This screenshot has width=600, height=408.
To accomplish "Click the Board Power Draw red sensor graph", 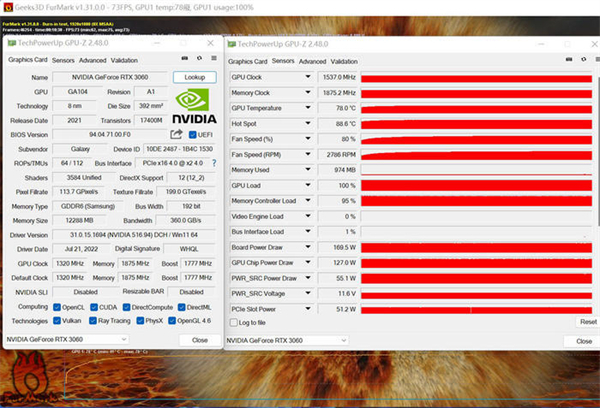I will click(x=476, y=248).
